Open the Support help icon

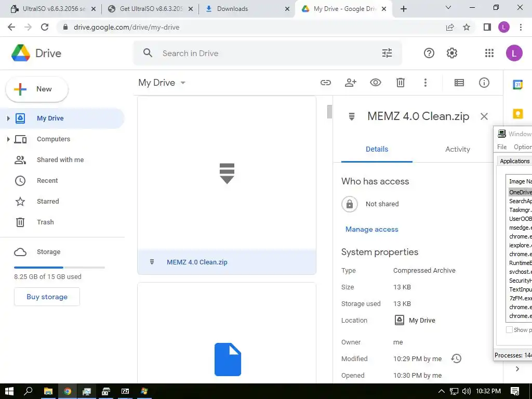tap(429, 53)
